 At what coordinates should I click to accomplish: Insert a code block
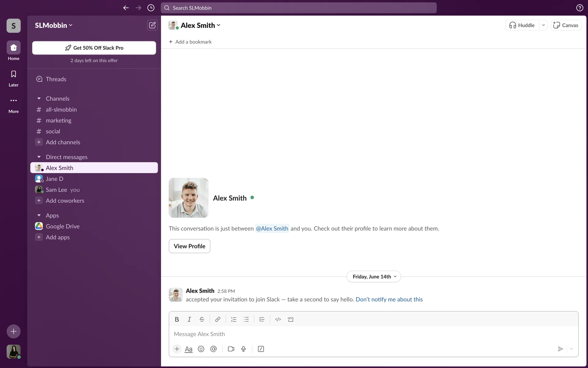pos(290,319)
